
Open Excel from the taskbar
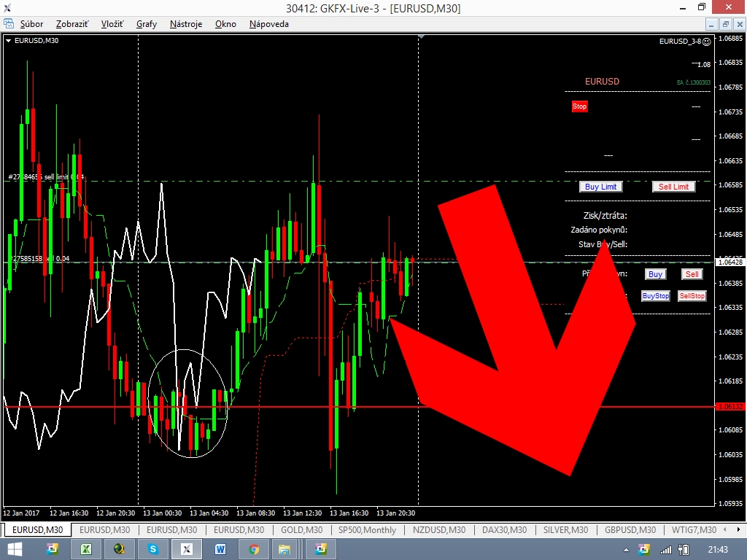pyautogui.click(x=86, y=550)
